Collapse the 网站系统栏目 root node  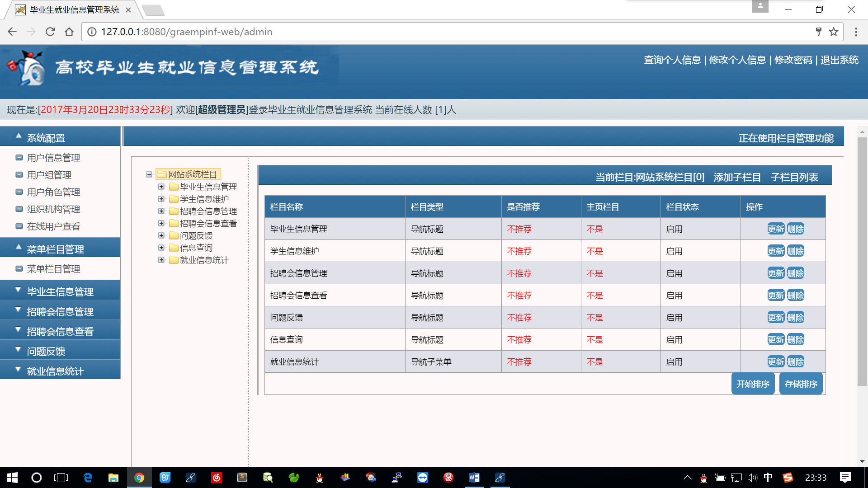click(x=149, y=174)
